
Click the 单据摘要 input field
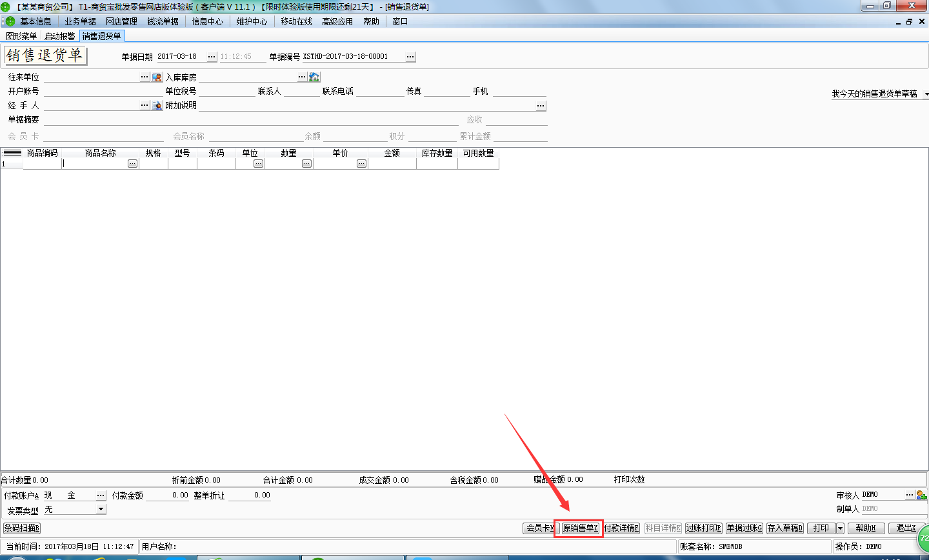point(250,120)
